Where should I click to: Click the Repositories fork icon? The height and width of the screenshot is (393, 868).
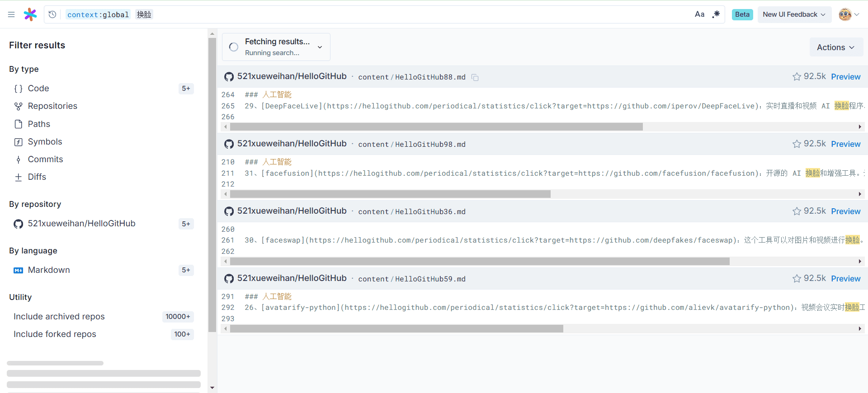18,106
